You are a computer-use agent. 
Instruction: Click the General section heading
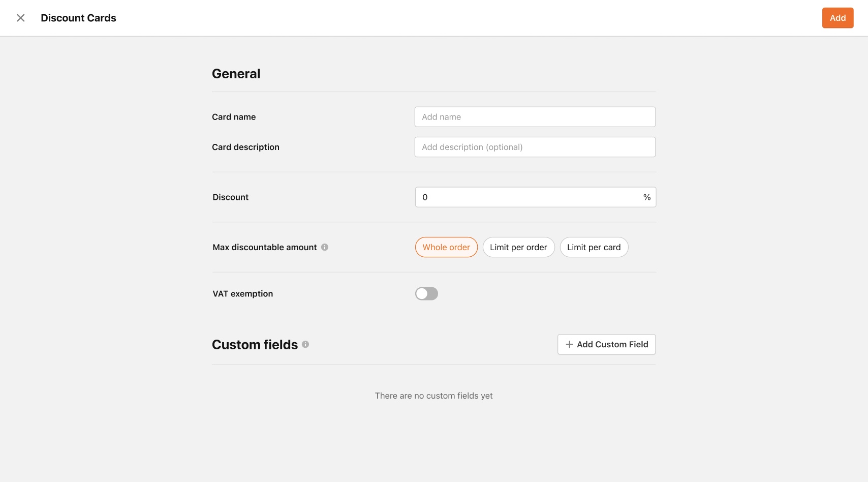click(x=236, y=74)
